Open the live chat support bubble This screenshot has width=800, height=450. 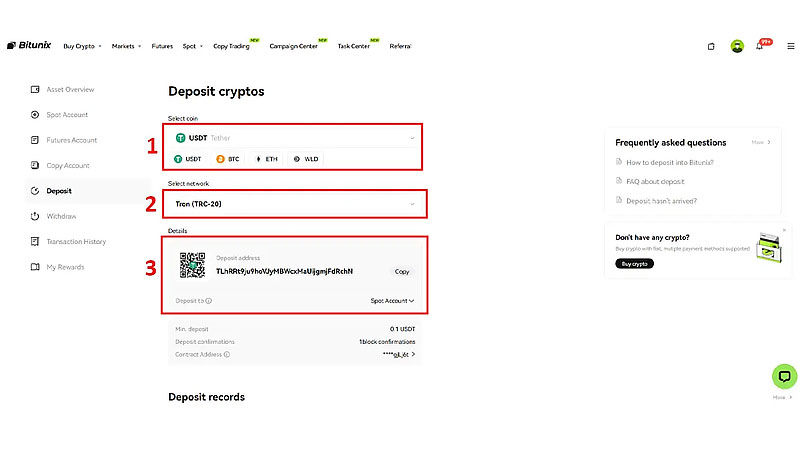tap(784, 376)
